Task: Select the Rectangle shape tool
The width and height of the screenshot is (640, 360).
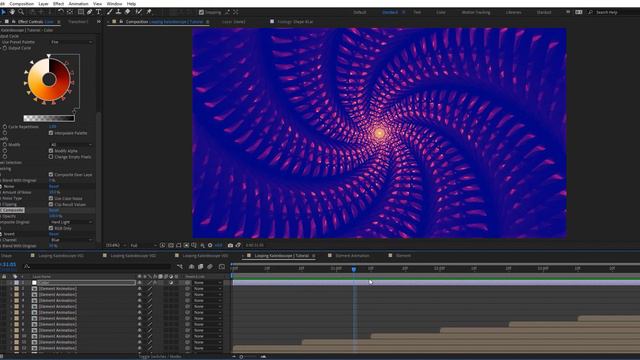Action: [x=81, y=12]
